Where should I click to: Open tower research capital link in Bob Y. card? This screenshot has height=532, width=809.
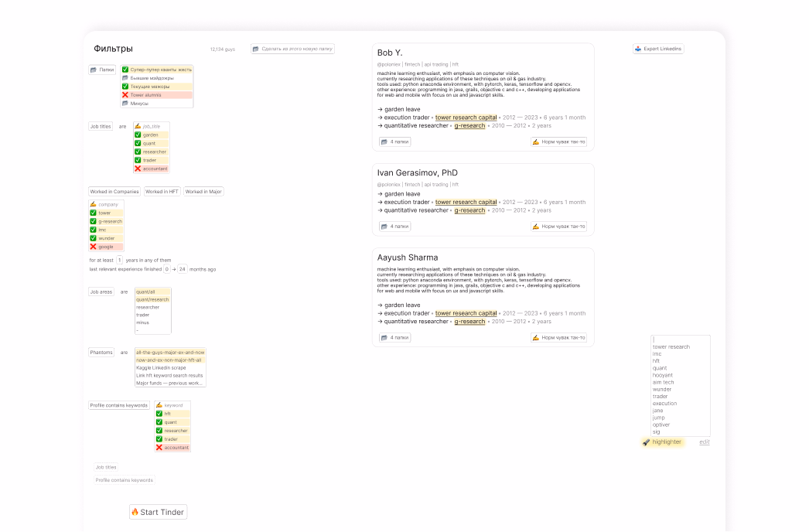(466, 118)
